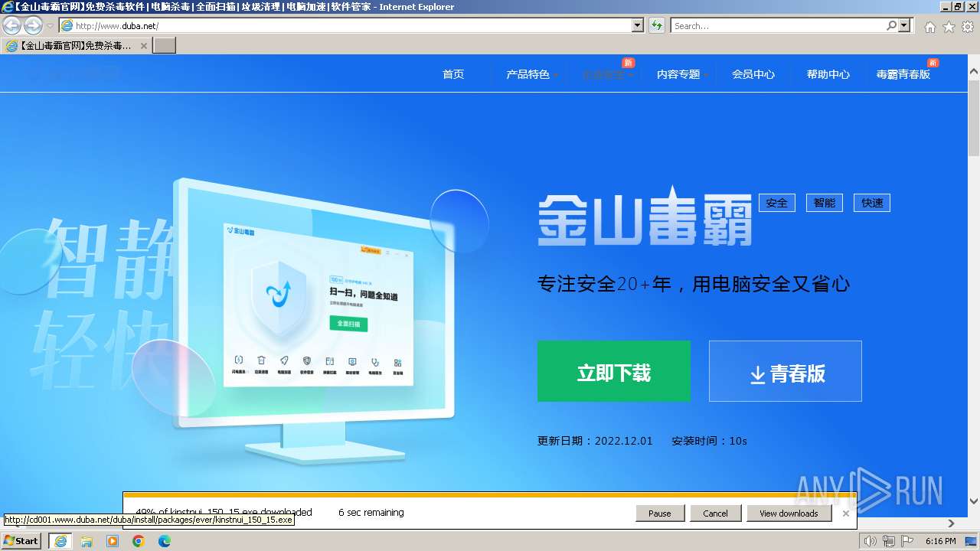Click the Search box in the toolbar
Viewport: 980px width, 551px height.
click(778, 26)
